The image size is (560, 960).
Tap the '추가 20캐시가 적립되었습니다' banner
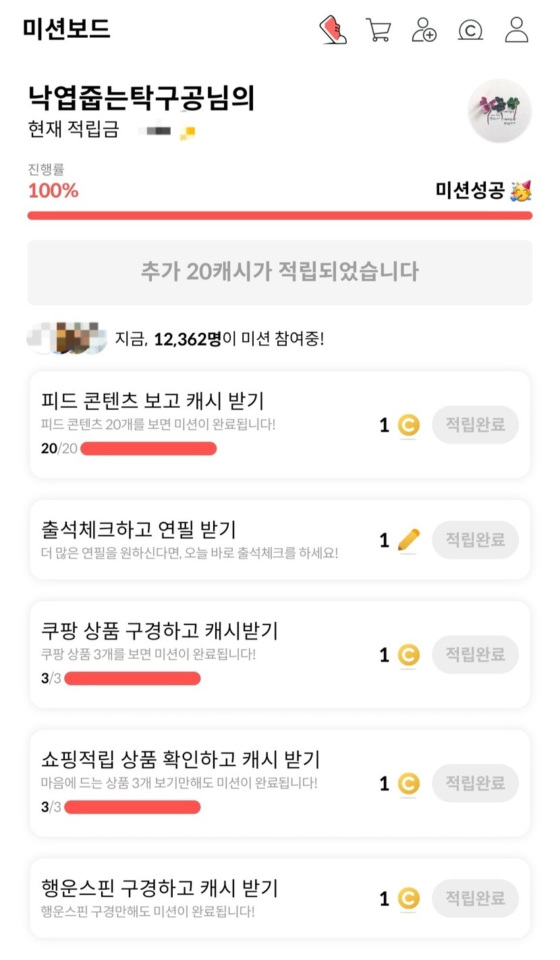(x=280, y=272)
